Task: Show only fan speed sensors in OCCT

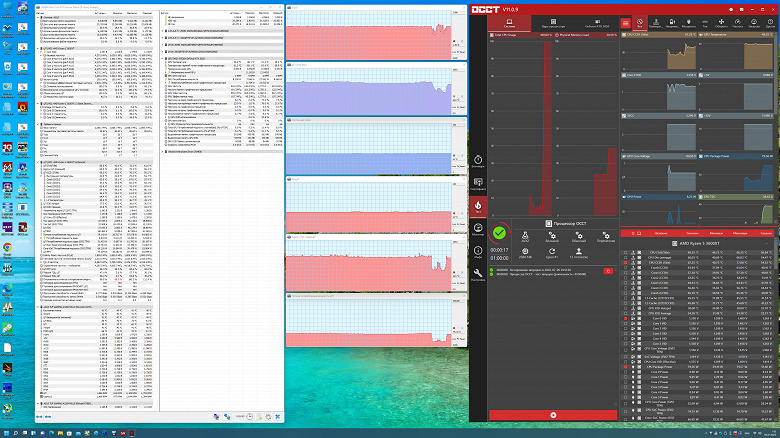Action: tap(721, 23)
